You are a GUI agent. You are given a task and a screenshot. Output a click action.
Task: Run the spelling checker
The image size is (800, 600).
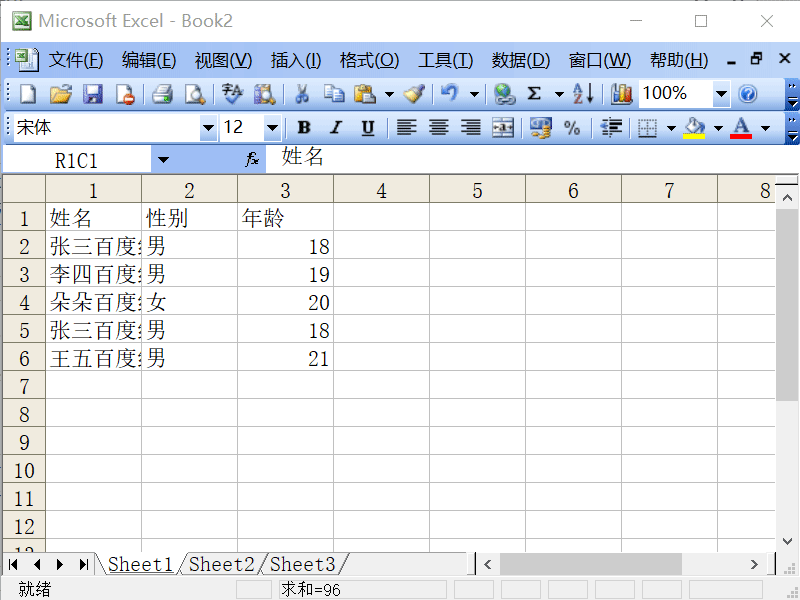pos(230,93)
